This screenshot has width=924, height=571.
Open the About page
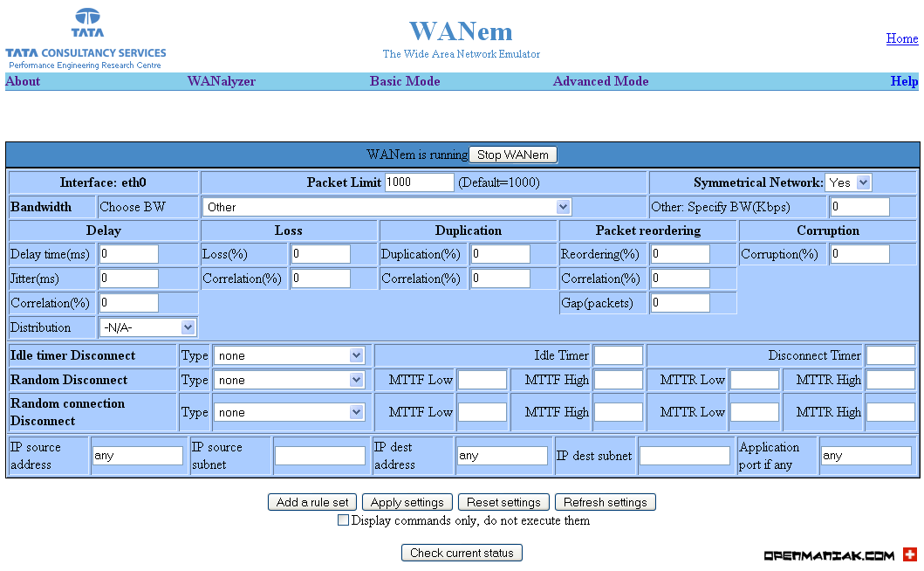tap(23, 81)
